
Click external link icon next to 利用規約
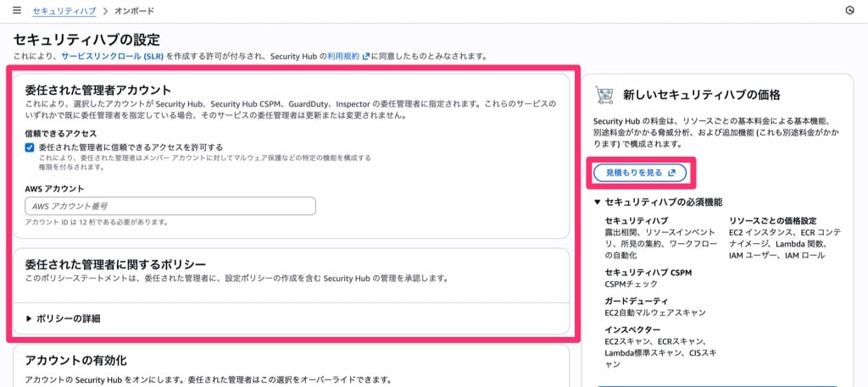point(365,57)
